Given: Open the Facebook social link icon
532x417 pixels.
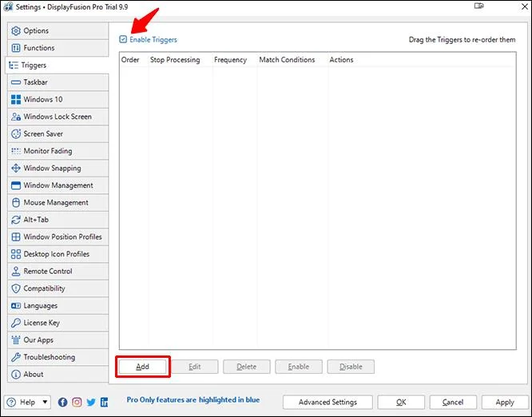Looking at the screenshot, I should [x=63, y=403].
